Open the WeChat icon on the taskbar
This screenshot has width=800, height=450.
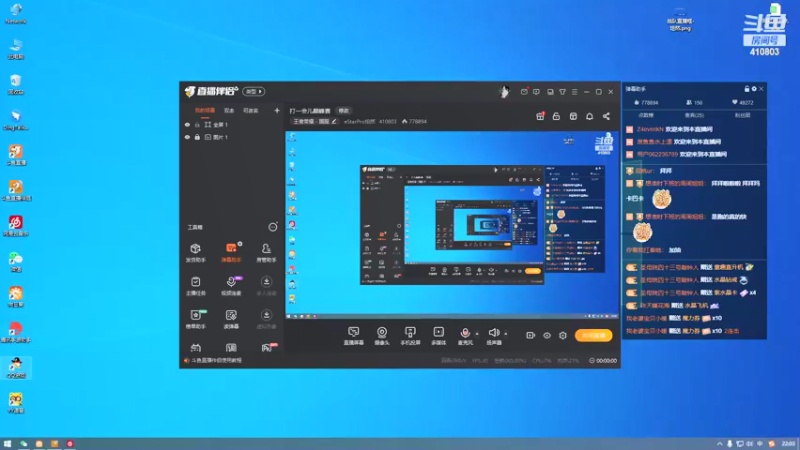tap(23, 444)
